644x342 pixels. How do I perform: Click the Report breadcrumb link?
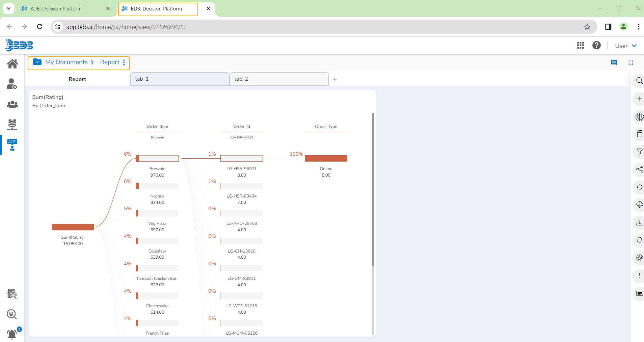pyautogui.click(x=110, y=62)
